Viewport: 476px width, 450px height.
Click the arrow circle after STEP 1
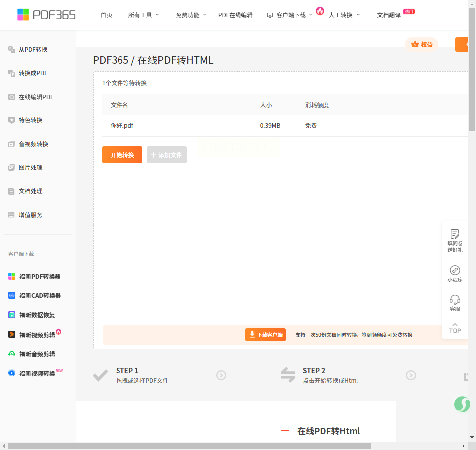[221, 375]
